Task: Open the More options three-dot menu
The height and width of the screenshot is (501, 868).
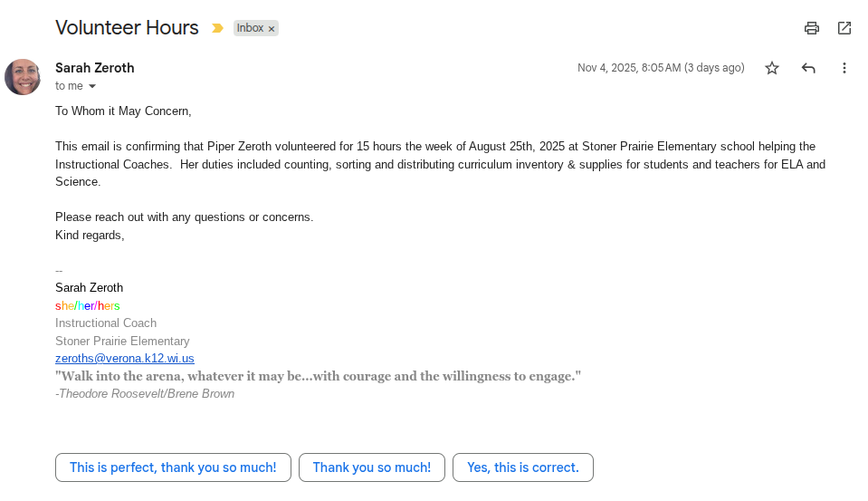Action: [x=844, y=68]
